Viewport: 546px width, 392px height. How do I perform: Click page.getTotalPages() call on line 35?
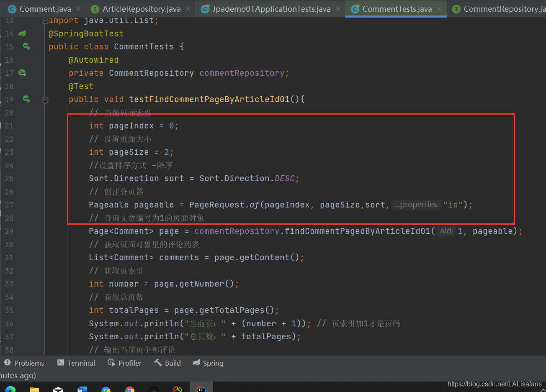point(224,310)
